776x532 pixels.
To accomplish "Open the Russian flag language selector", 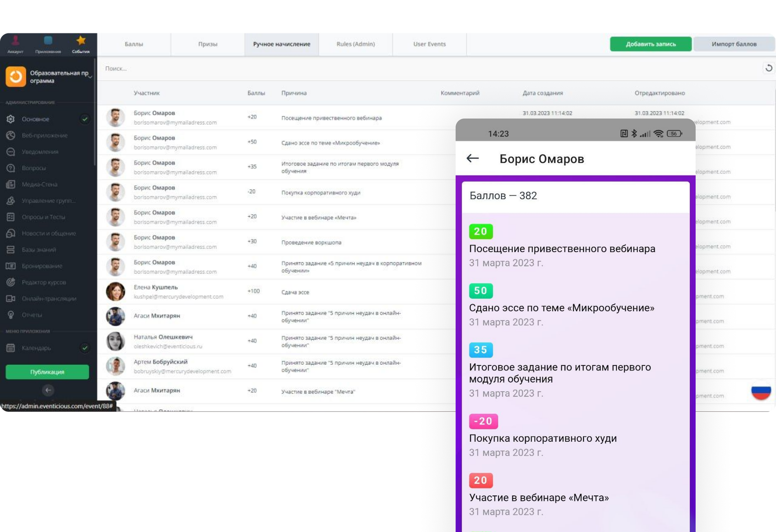I will pos(760,391).
